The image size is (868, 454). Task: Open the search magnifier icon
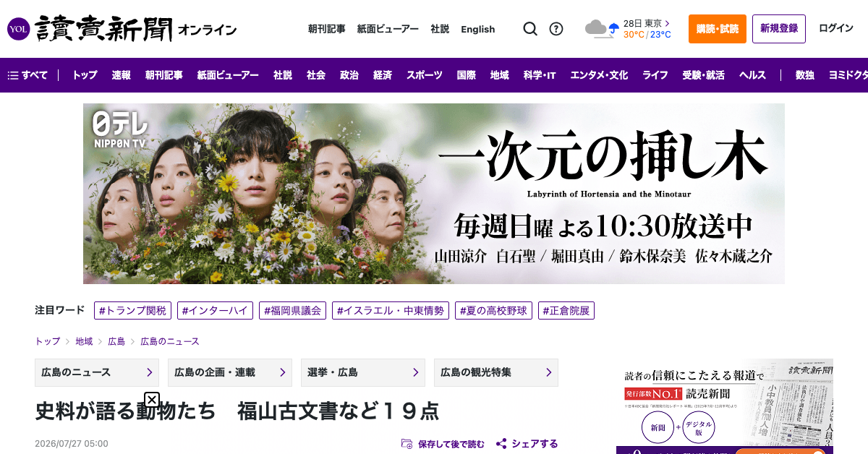tap(530, 29)
